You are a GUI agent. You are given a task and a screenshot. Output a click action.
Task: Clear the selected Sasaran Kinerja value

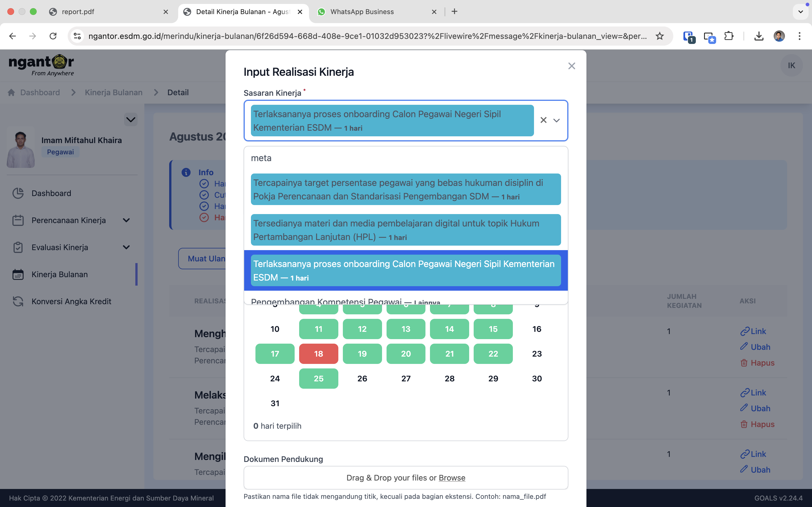point(543,120)
